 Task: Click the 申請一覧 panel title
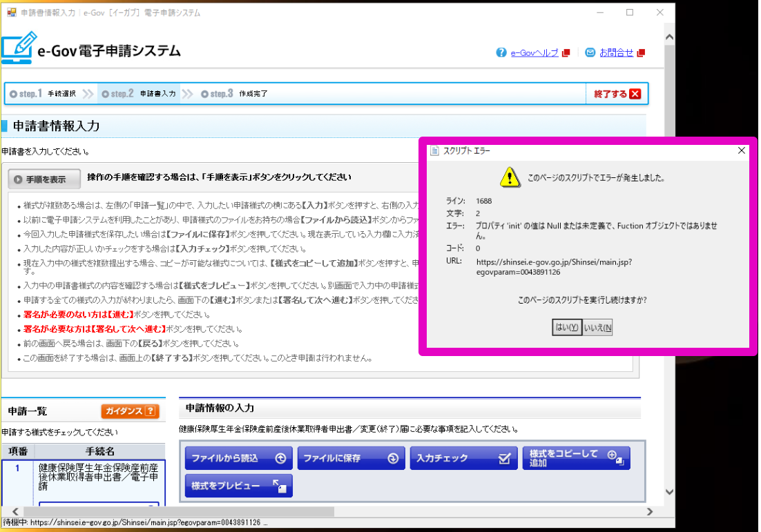tap(28, 411)
